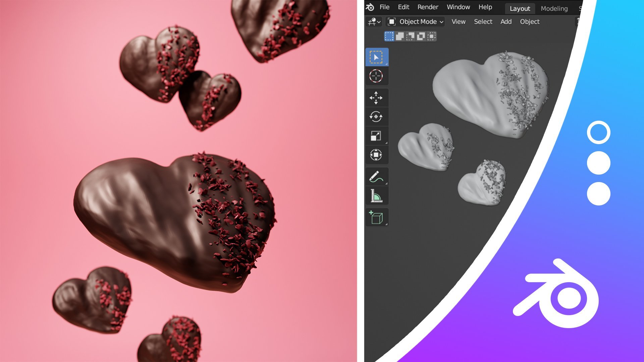Select the Annotate pencil tool
Screen dimensions: 644x362
coord(376,177)
